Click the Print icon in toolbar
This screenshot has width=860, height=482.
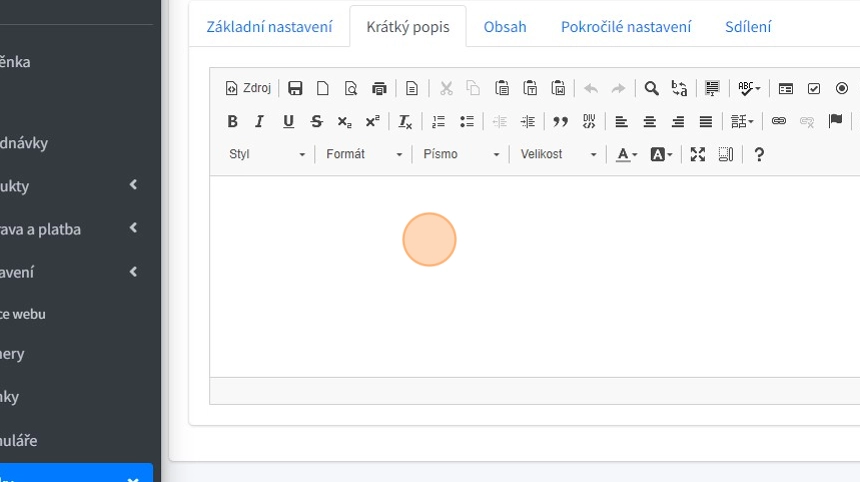click(379, 88)
